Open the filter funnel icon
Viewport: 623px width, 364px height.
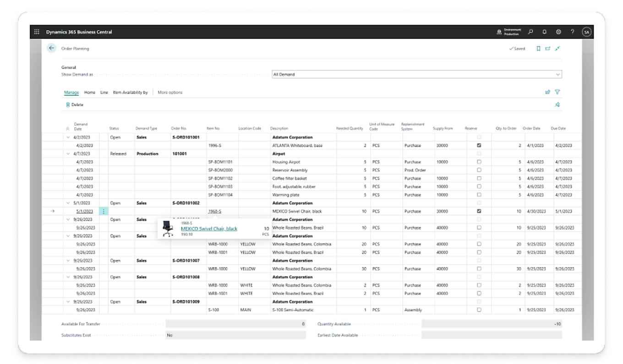point(557,92)
